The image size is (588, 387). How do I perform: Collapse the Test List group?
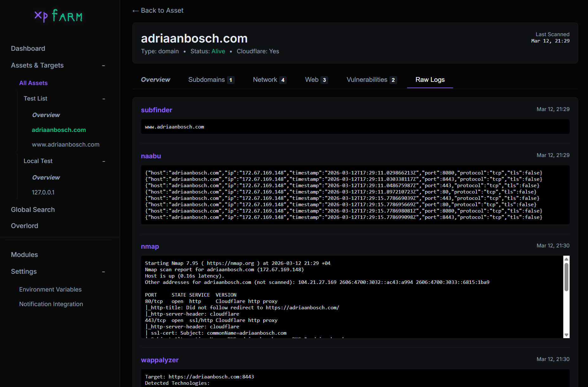point(104,99)
